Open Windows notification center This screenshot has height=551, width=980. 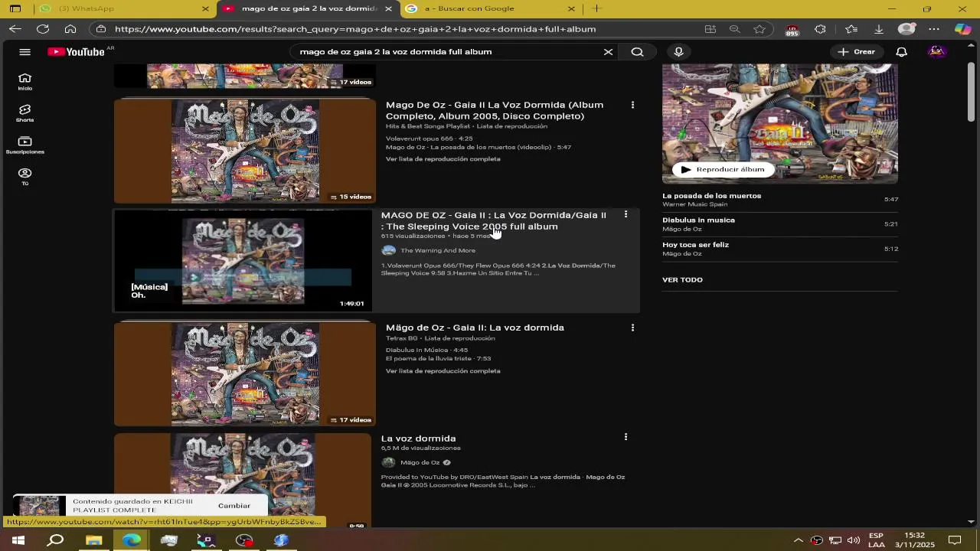pos(954,540)
